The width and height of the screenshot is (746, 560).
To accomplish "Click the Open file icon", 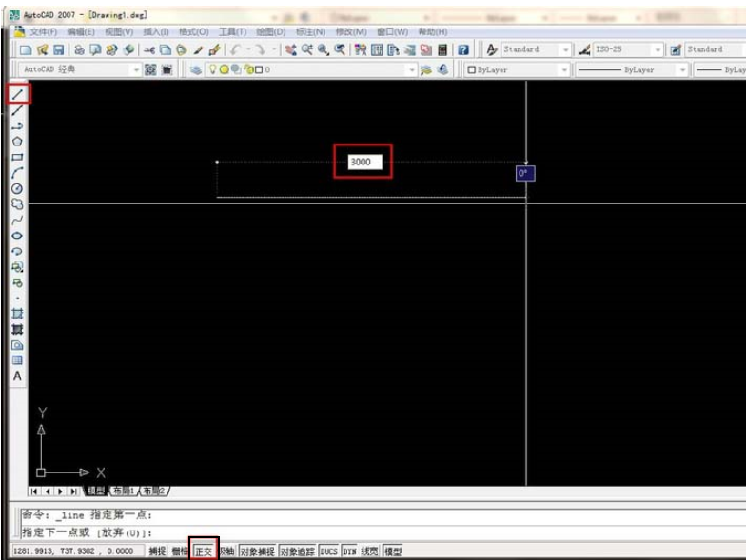I will (42, 49).
